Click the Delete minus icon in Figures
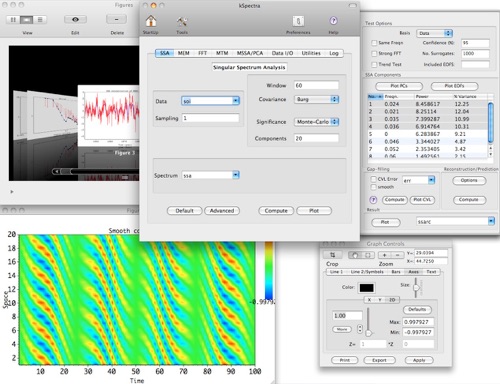 pos(116,19)
